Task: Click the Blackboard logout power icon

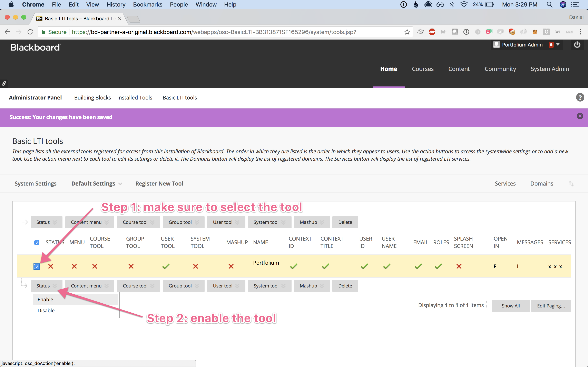Action: (577, 45)
